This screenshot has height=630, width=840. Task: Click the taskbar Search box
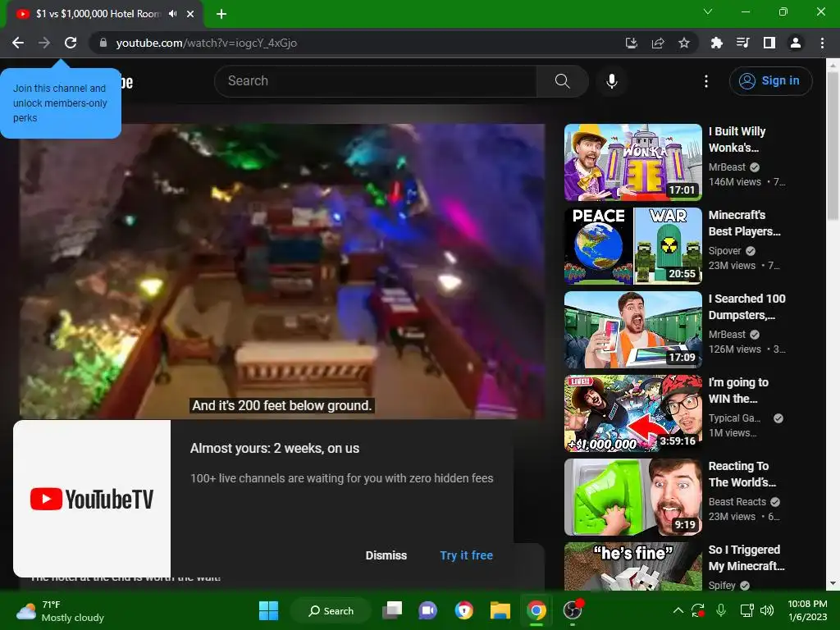tap(331, 610)
